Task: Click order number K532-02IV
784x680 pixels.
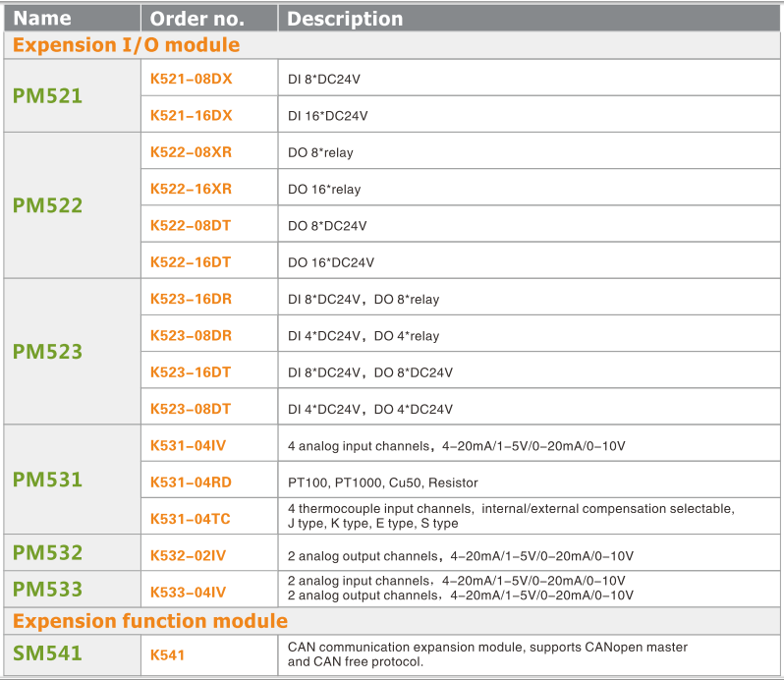Action: point(188,555)
